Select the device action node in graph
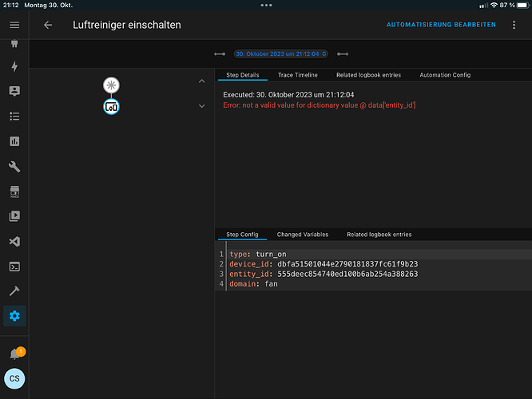The width and height of the screenshot is (532, 399). (111, 107)
